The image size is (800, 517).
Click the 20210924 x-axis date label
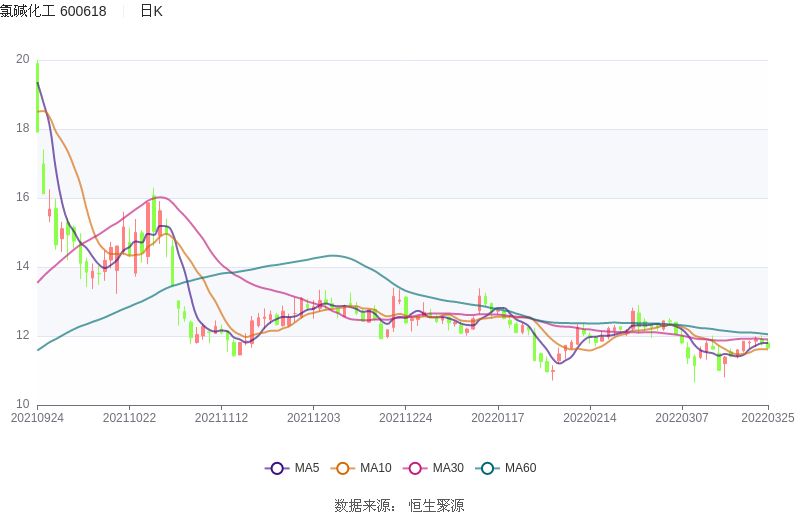pos(37,418)
